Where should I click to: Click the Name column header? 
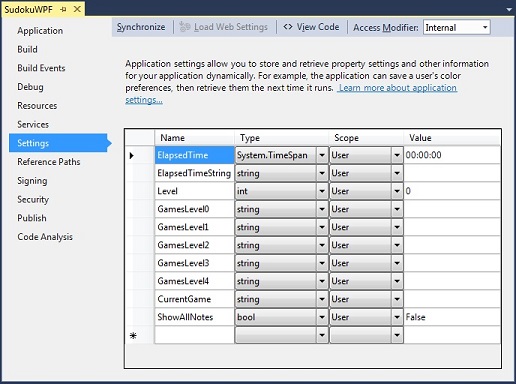(x=195, y=138)
